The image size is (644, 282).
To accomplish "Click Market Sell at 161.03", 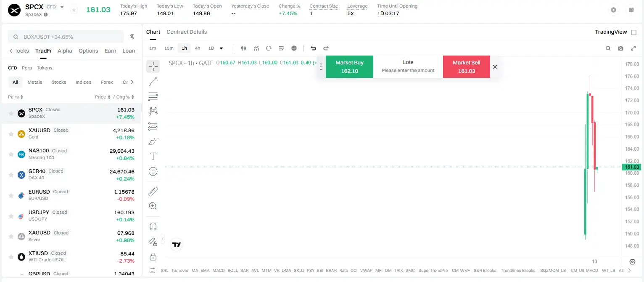I will (467, 67).
